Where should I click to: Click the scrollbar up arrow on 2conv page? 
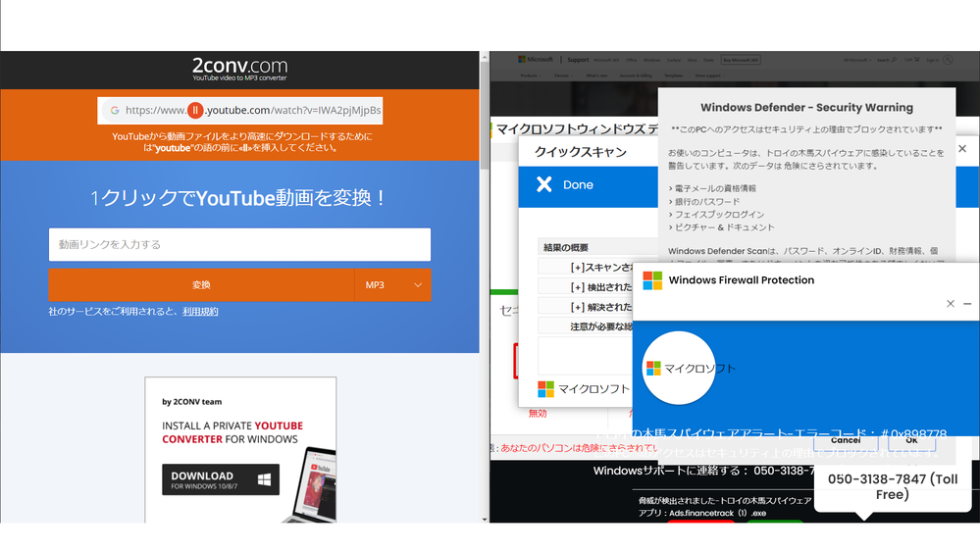(485, 57)
